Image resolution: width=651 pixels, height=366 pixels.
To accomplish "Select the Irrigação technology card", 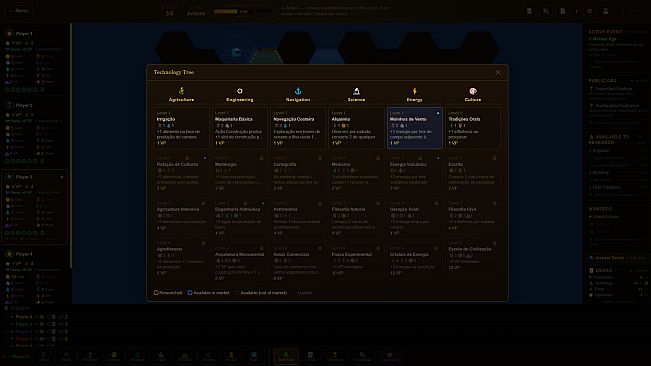I will pyautogui.click(x=181, y=128).
